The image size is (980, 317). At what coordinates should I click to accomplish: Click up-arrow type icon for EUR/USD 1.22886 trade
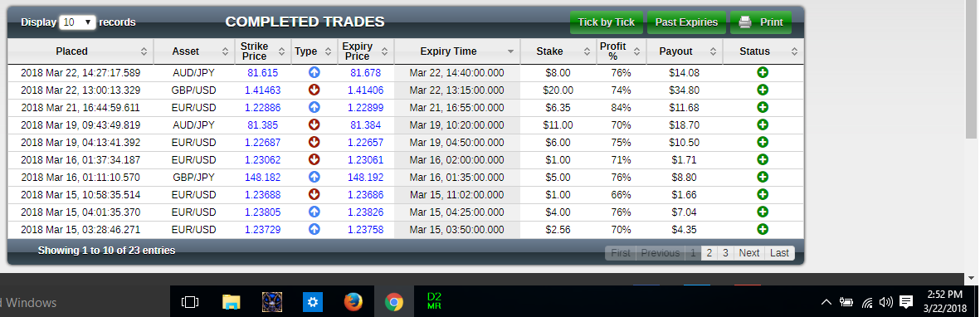[x=314, y=108]
